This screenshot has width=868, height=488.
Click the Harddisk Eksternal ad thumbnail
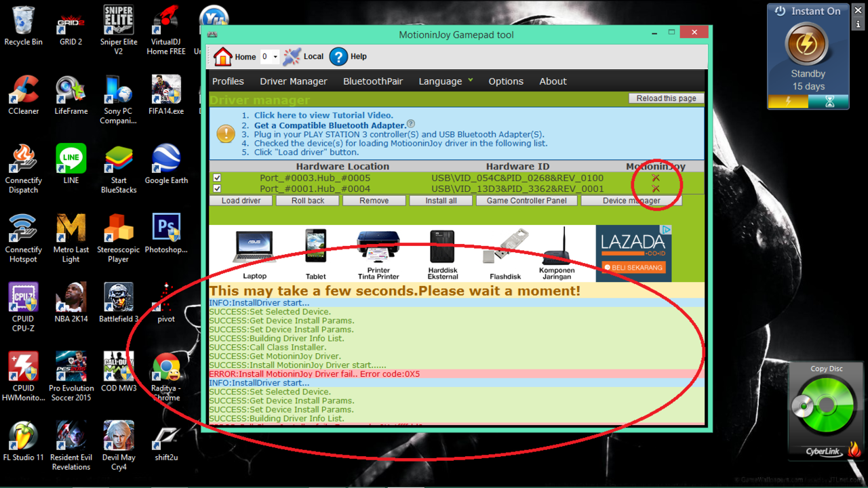pos(443,254)
